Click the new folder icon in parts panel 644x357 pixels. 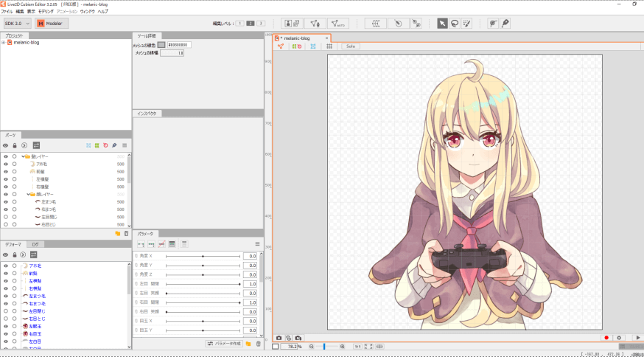tap(117, 234)
